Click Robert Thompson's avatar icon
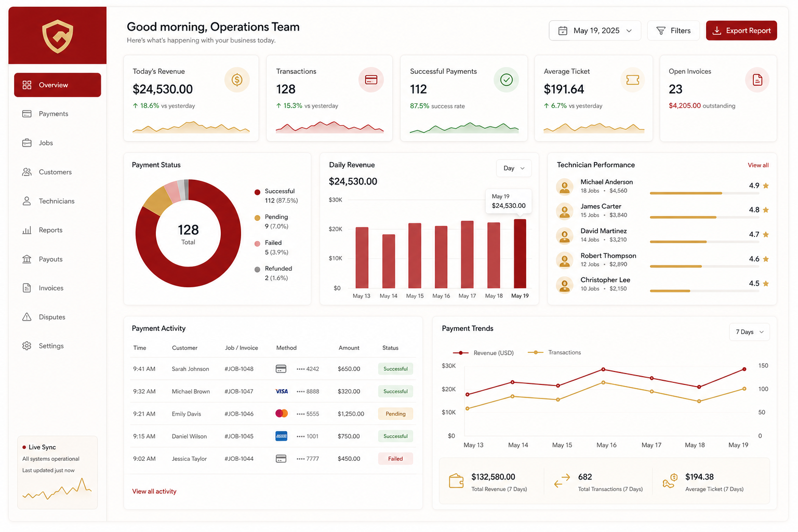Viewport: 798px width, 532px height. [x=564, y=259]
